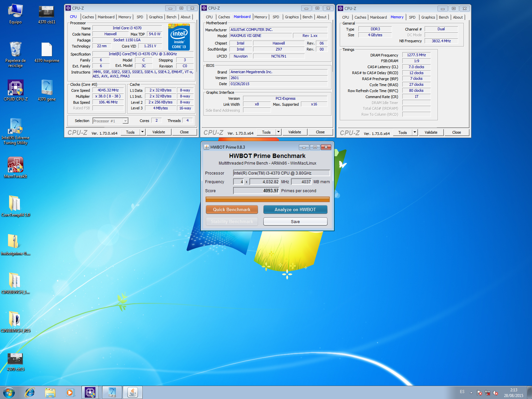
Task: Click the network tray icon
Action: [x=487, y=393]
